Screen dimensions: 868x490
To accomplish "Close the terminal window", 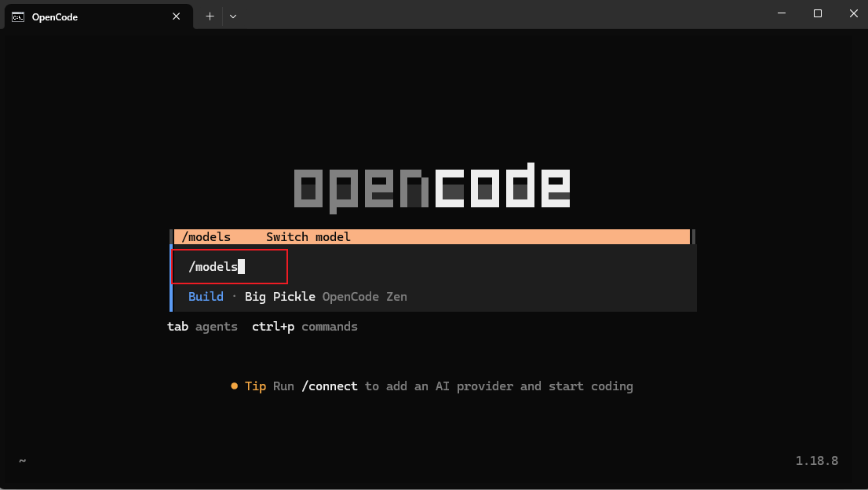I will tap(854, 13).
